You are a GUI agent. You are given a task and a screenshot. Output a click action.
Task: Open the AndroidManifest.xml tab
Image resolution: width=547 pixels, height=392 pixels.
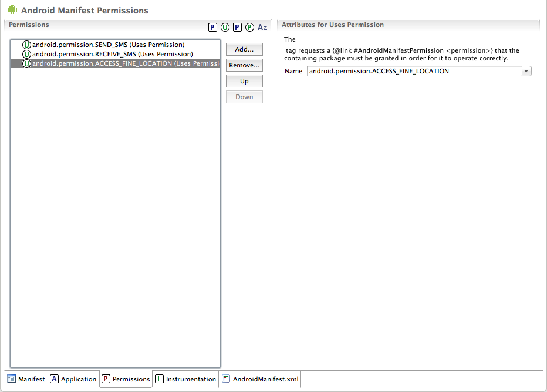pos(260,379)
